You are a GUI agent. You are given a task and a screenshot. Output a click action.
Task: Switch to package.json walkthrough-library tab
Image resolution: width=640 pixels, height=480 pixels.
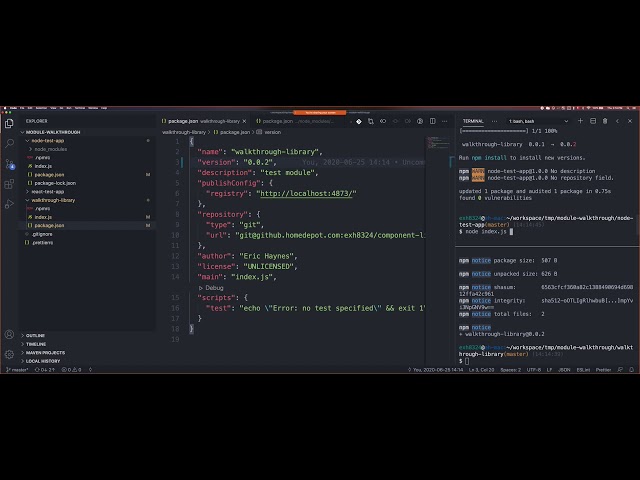click(204, 121)
